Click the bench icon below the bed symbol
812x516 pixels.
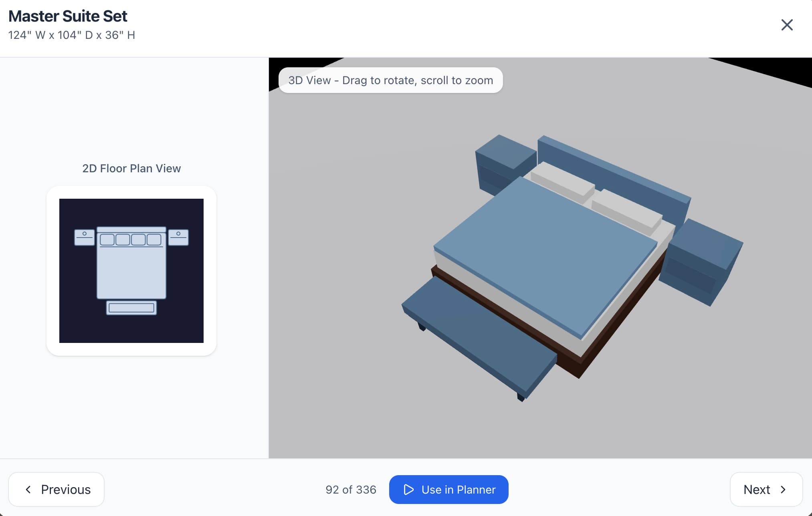[131, 308]
